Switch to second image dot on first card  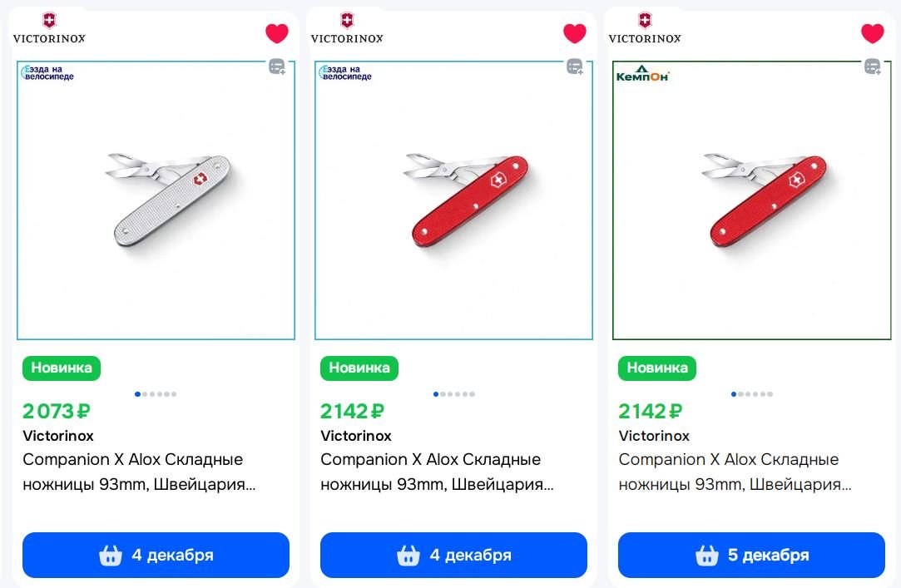point(145,394)
